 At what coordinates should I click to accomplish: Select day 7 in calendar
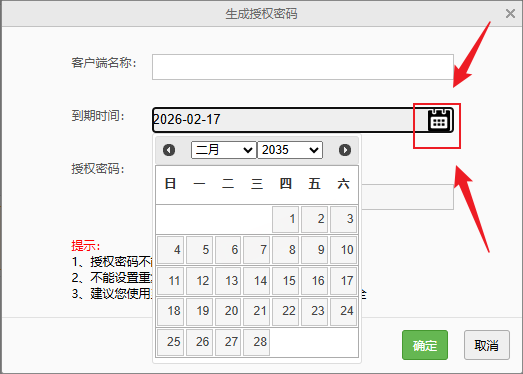[x=256, y=250]
